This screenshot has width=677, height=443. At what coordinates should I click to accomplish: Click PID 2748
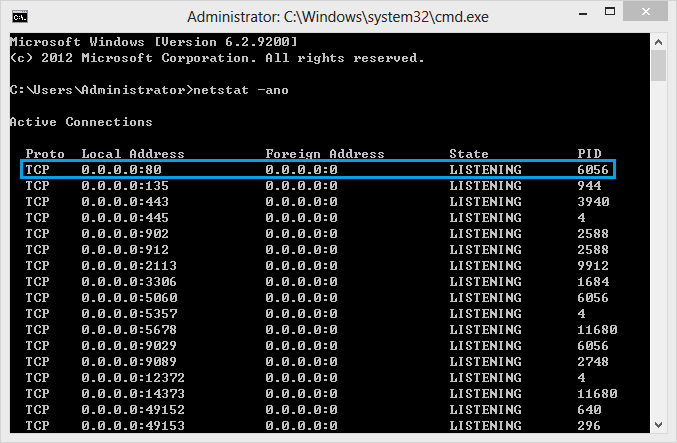[593, 361]
